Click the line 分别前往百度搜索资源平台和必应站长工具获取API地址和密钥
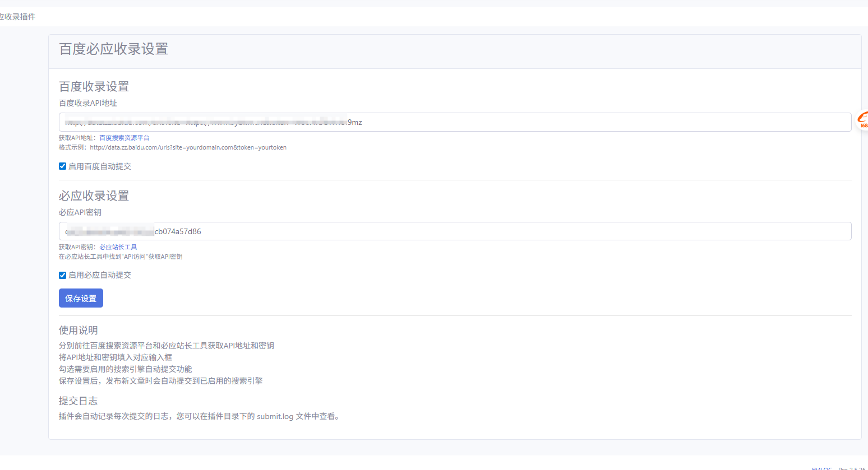 167,346
